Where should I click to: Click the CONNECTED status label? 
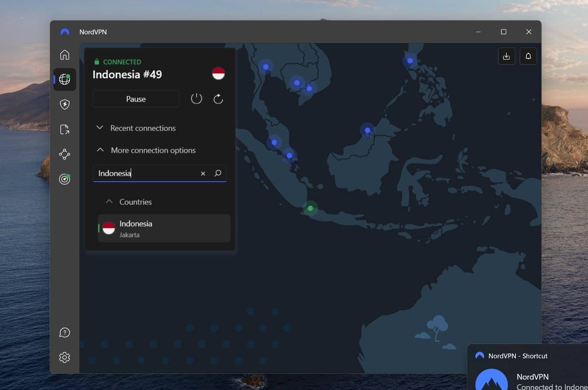[122, 62]
